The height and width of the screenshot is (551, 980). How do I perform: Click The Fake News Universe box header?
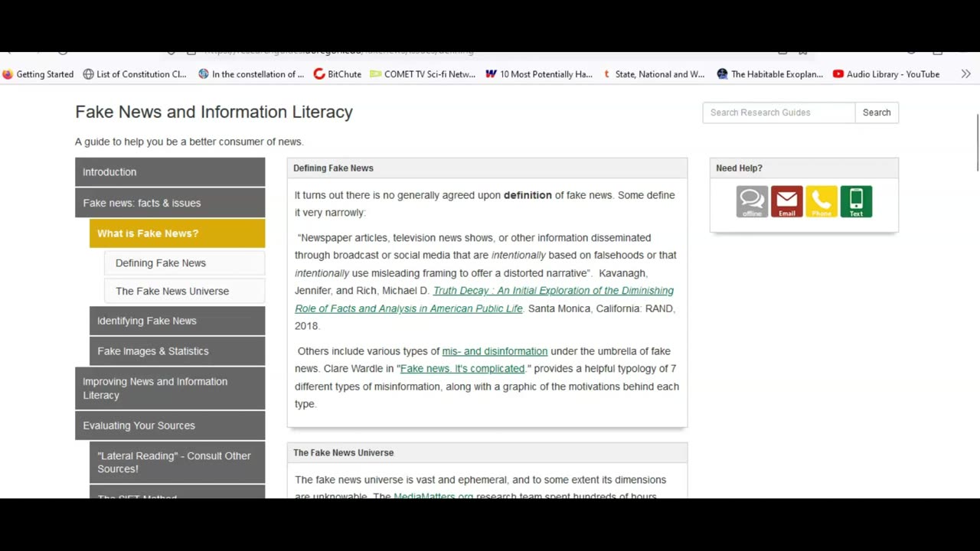[487, 453]
